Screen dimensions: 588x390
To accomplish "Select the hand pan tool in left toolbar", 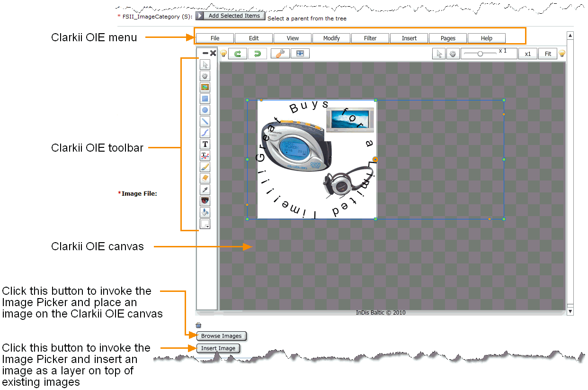I will [x=205, y=76].
